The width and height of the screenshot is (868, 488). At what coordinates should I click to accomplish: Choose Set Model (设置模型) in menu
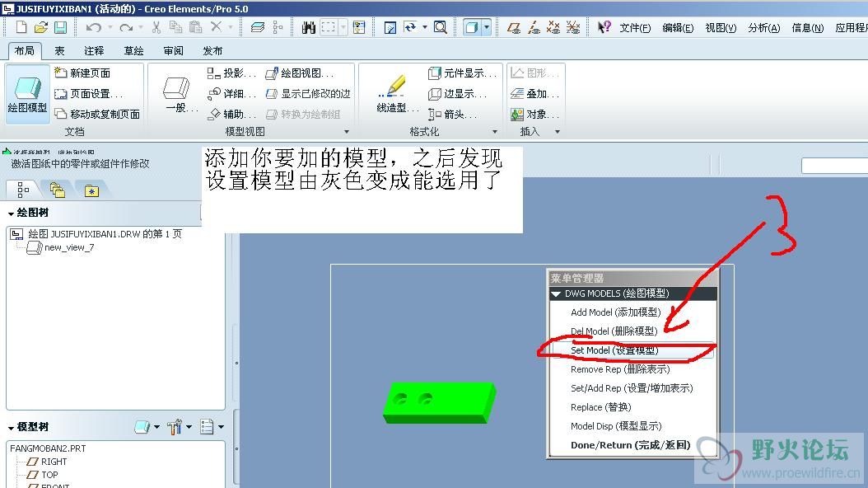click(x=632, y=350)
